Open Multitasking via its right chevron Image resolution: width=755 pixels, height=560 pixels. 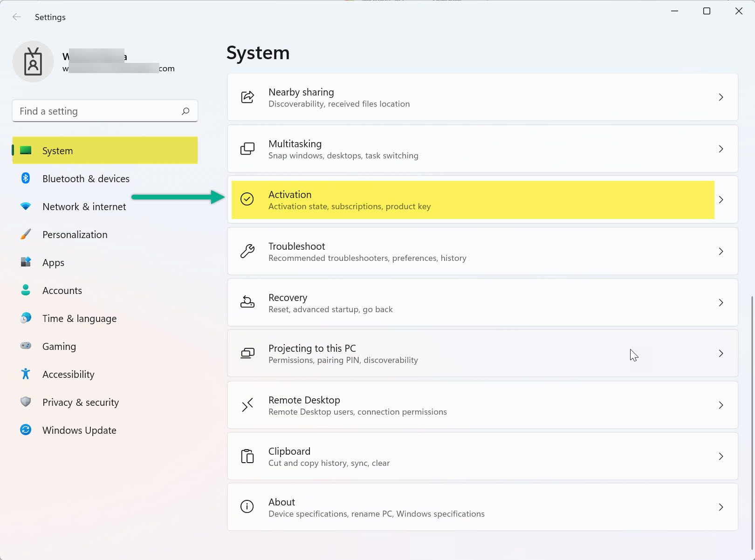[x=721, y=149]
